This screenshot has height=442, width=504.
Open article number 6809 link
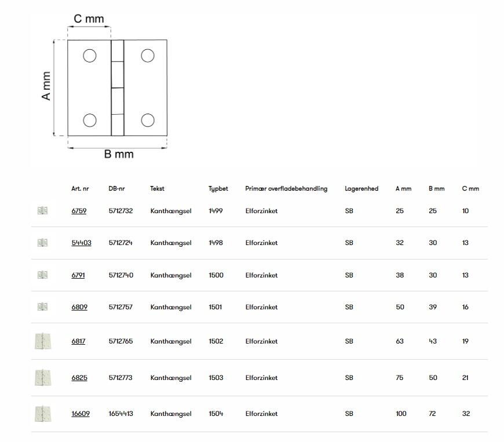tap(79, 307)
